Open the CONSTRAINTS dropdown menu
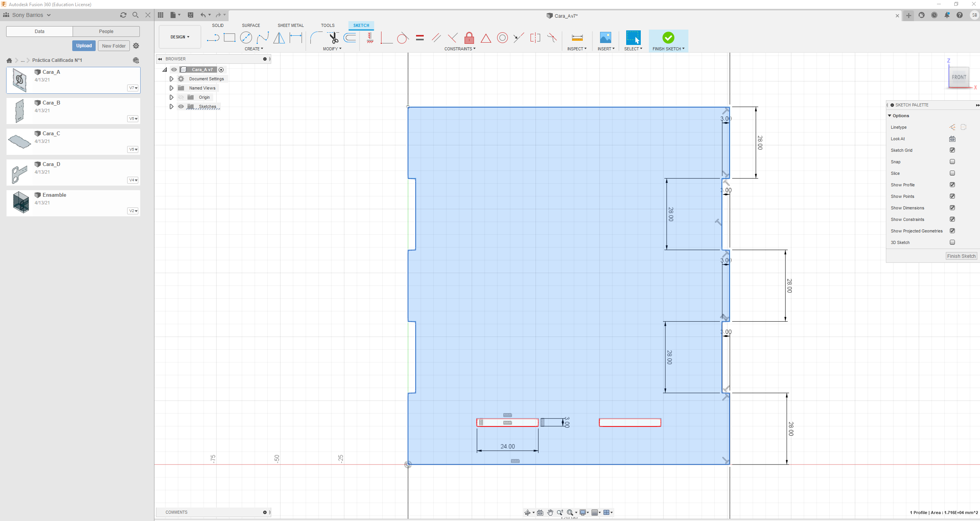Image resolution: width=980 pixels, height=521 pixels. (460, 49)
